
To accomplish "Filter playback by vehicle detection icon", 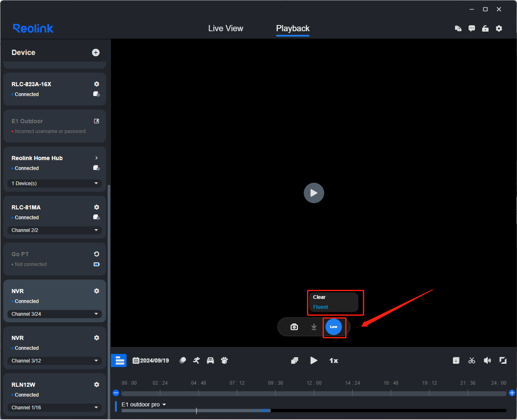I will 210,360.
